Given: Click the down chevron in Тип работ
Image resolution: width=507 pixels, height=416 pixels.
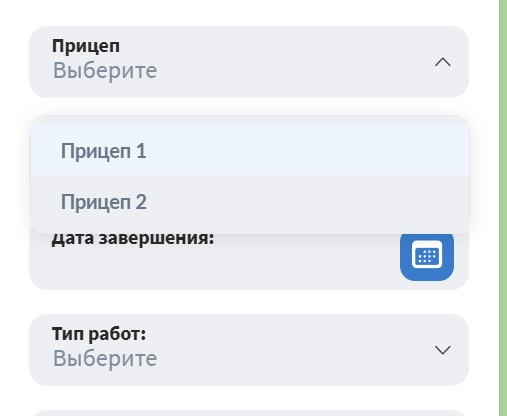Looking at the screenshot, I should [443, 350].
